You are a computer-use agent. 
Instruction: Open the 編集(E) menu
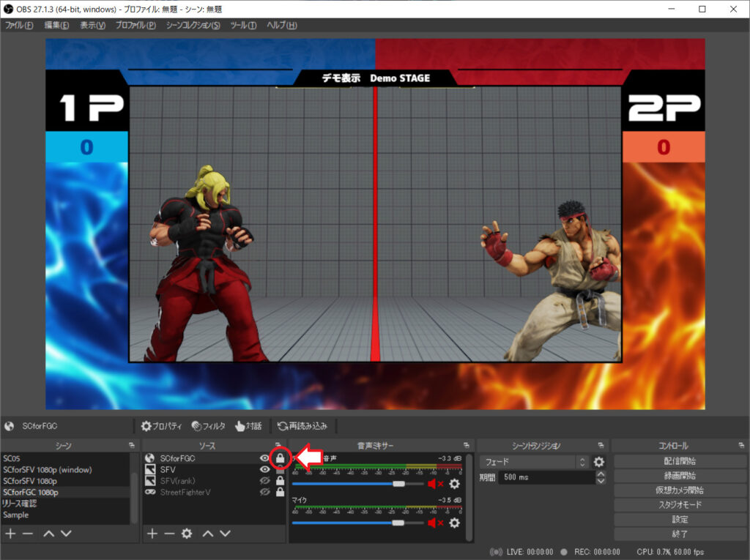coord(56,26)
